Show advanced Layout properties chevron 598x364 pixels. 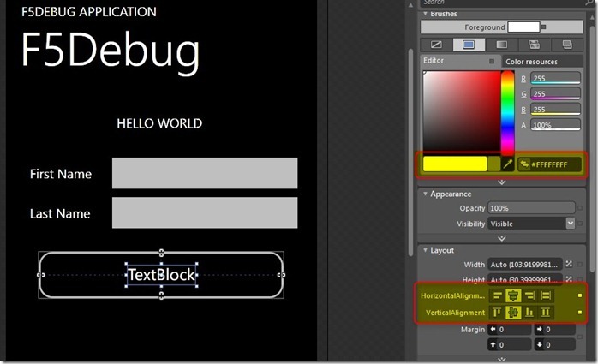(x=502, y=359)
